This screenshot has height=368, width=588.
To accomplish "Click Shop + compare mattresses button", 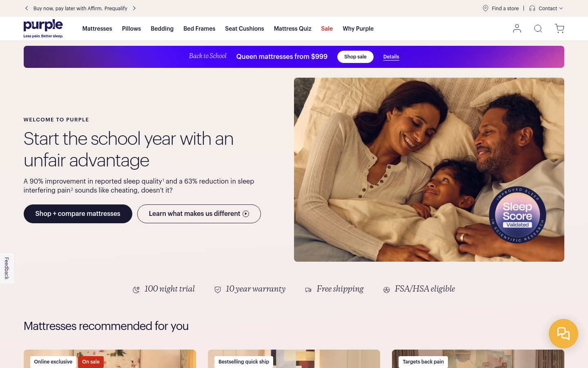I will click(78, 214).
